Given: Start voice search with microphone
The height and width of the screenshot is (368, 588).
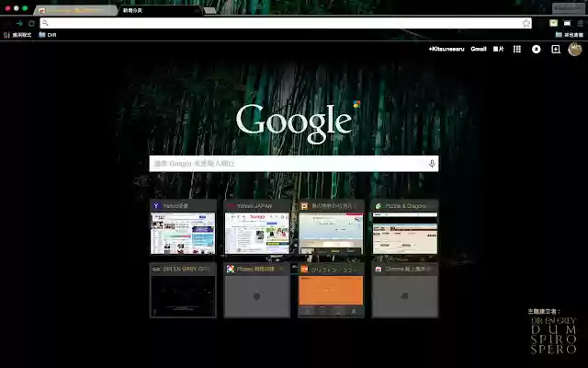Looking at the screenshot, I should [432, 164].
